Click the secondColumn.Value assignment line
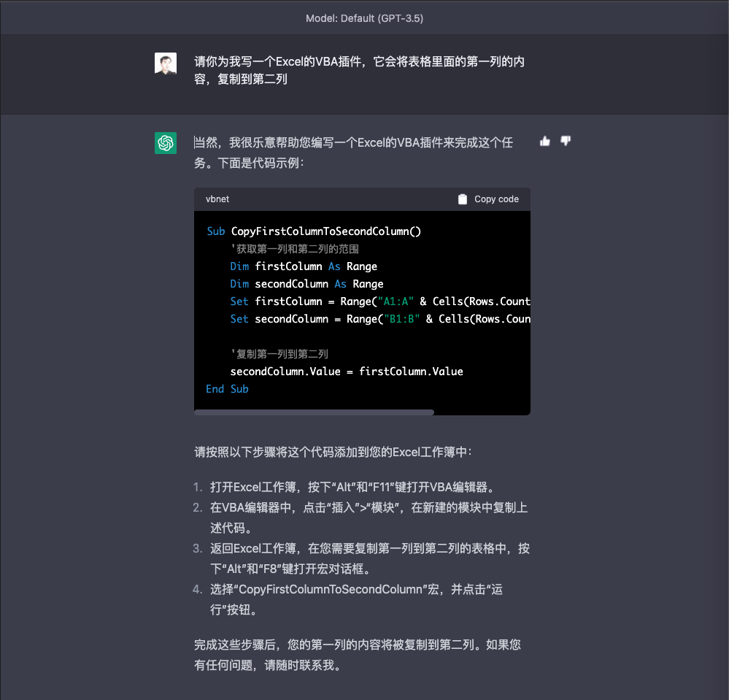This screenshot has width=729, height=700. coord(347,371)
